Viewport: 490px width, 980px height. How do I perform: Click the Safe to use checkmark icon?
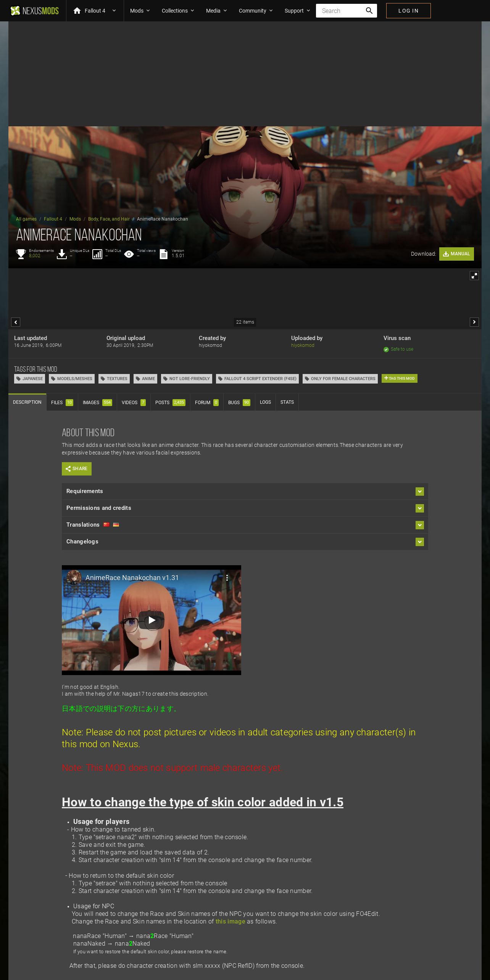[386, 350]
